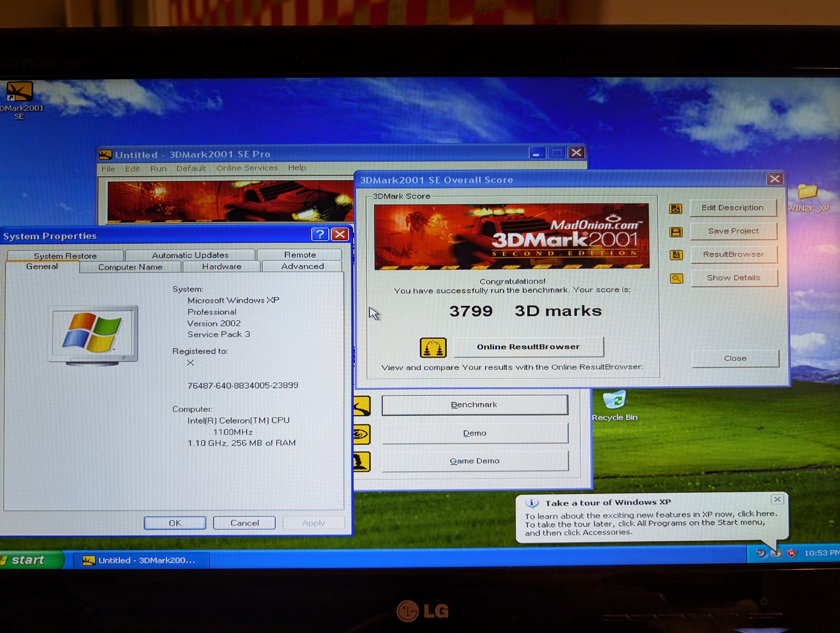This screenshot has height=633, width=840.
Task: Click the "1.10 GHz, 256 MB of RAM" text
Action: pos(242,443)
